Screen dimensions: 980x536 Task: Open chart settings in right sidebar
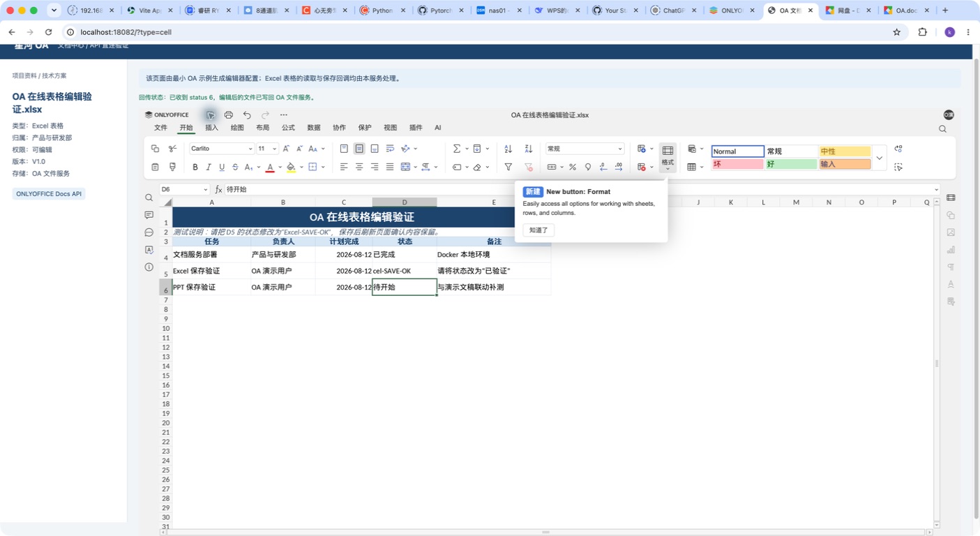951,250
